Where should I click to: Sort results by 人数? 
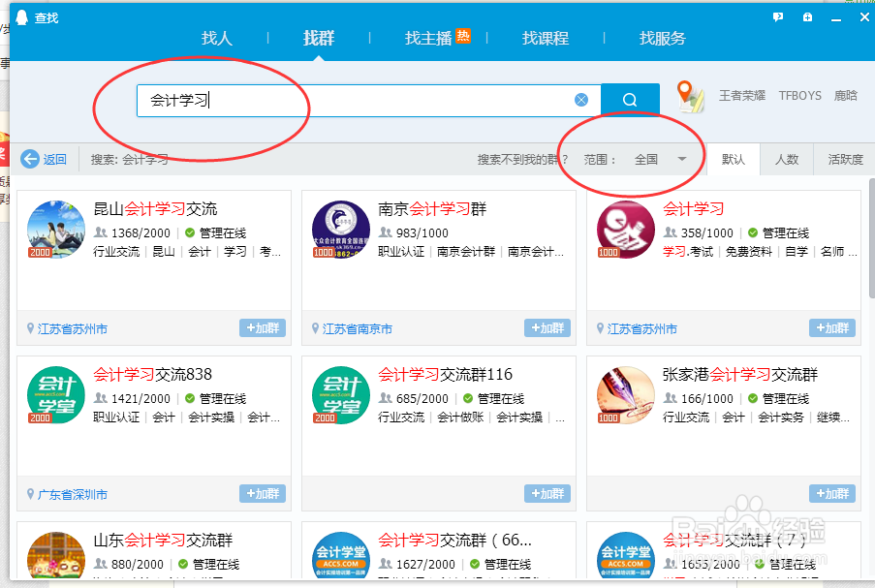click(787, 160)
